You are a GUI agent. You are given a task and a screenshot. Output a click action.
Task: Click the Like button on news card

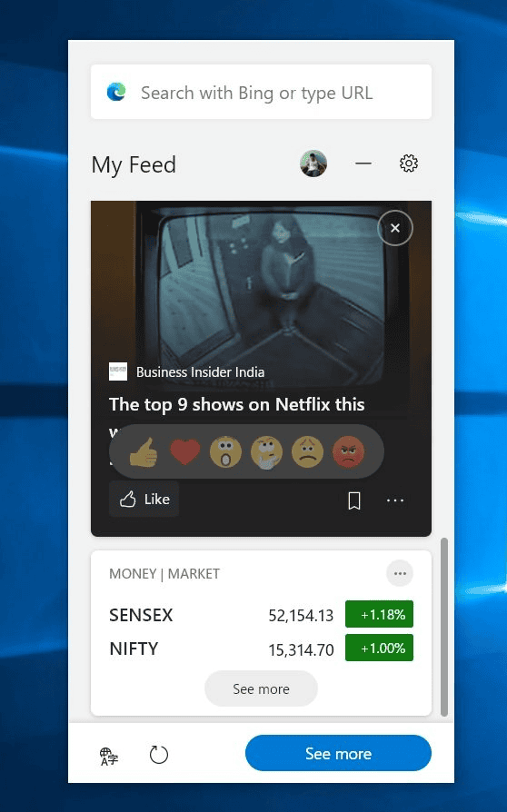coord(144,500)
